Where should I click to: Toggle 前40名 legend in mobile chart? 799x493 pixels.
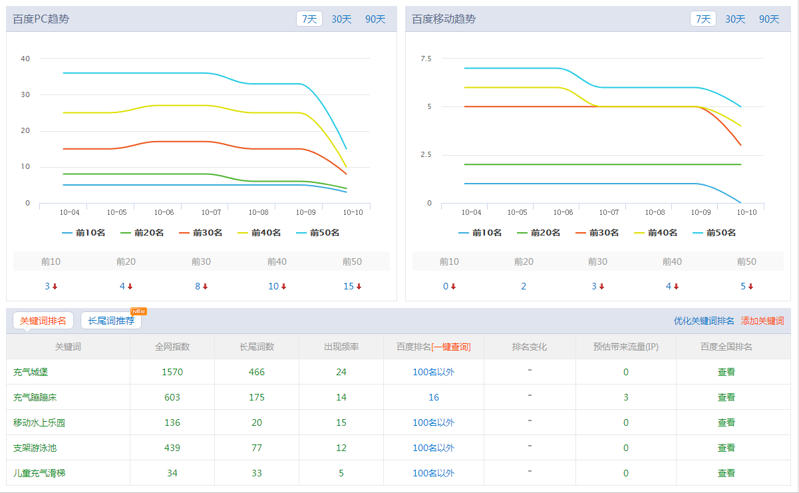click(656, 232)
